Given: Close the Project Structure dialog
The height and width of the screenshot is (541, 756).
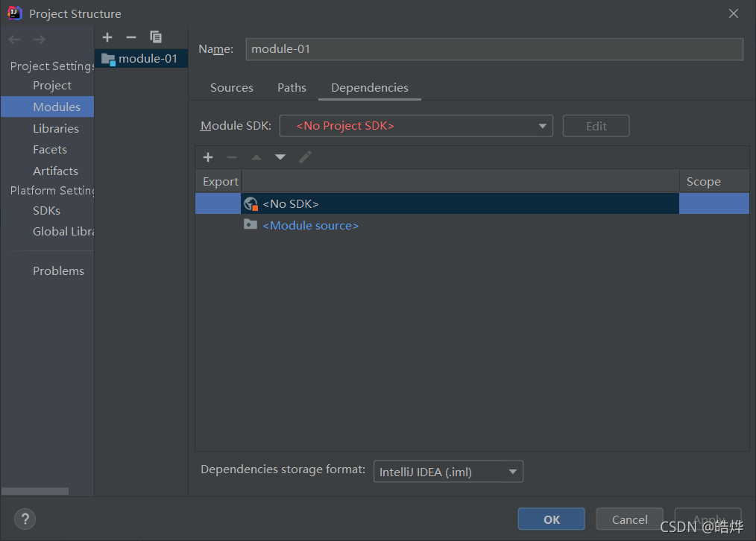Looking at the screenshot, I should 734,13.
